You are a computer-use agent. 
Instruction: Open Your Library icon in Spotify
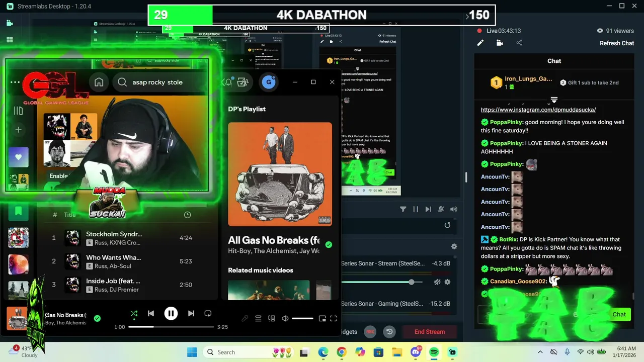point(18,111)
